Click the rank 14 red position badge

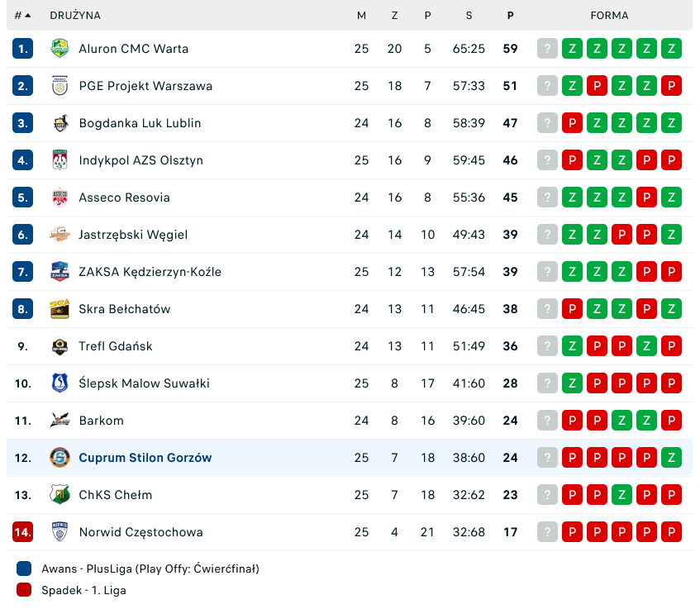click(x=22, y=532)
